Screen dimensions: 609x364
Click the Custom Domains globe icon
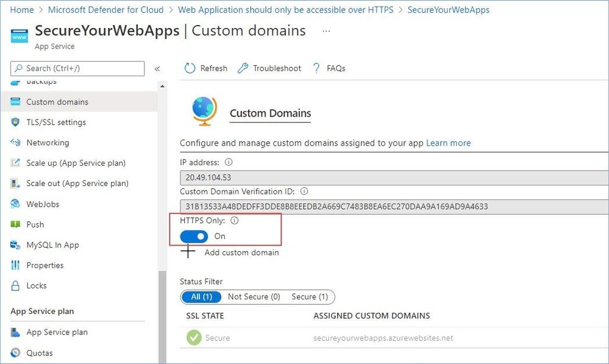(204, 111)
